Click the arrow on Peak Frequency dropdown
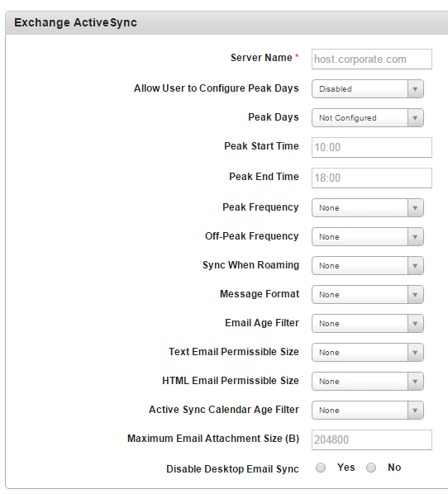This screenshot has width=448, height=494. click(x=415, y=207)
